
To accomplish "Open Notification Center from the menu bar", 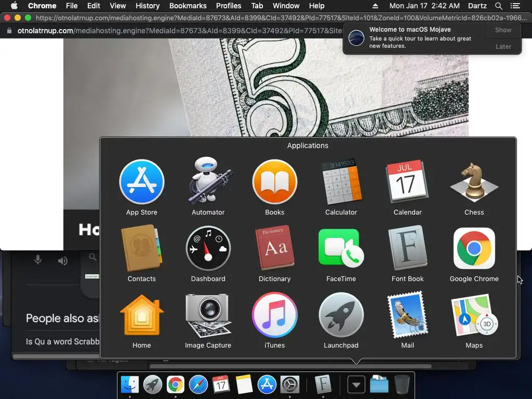I will (515, 6).
